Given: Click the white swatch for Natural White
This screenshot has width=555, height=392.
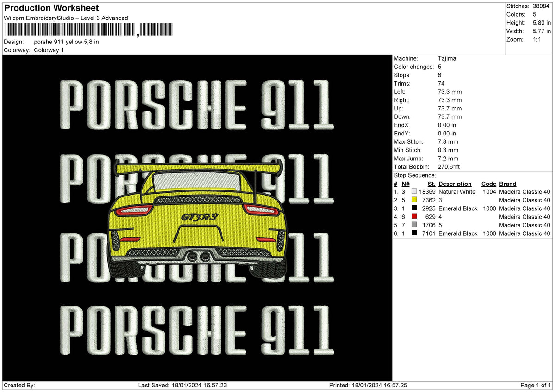Looking at the screenshot, I should (x=414, y=192).
